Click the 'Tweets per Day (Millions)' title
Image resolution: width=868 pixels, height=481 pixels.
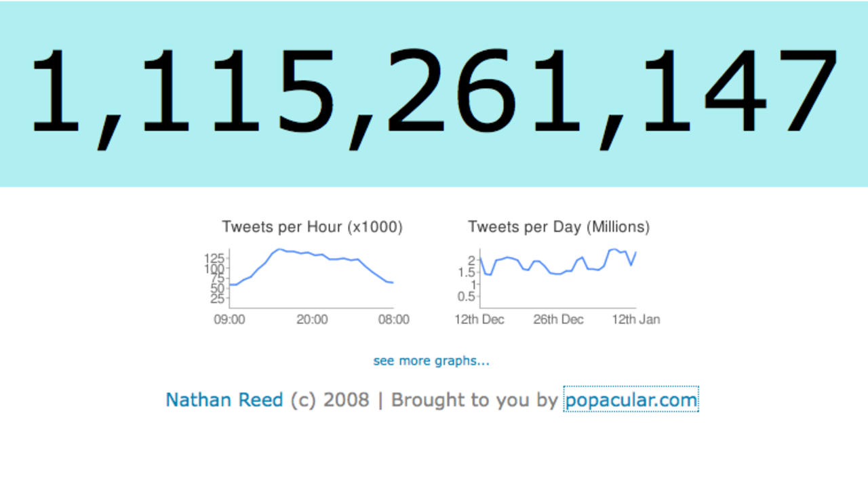click(558, 228)
